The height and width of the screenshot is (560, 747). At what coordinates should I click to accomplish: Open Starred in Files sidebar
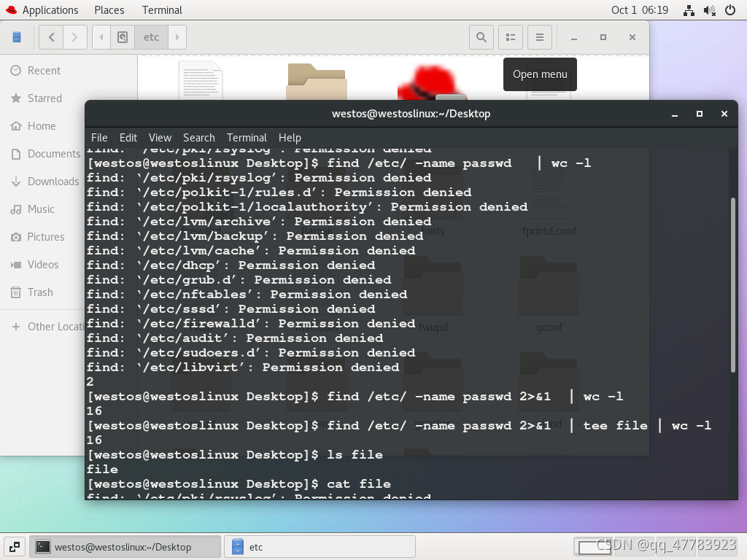point(69,98)
